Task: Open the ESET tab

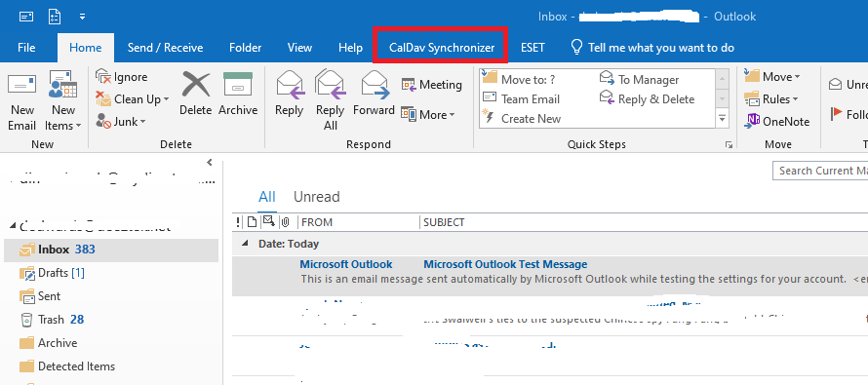Action: click(x=533, y=48)
